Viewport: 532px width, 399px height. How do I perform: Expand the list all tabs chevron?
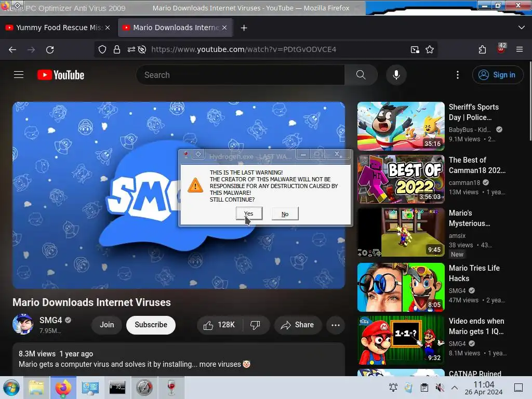[522, 28]
